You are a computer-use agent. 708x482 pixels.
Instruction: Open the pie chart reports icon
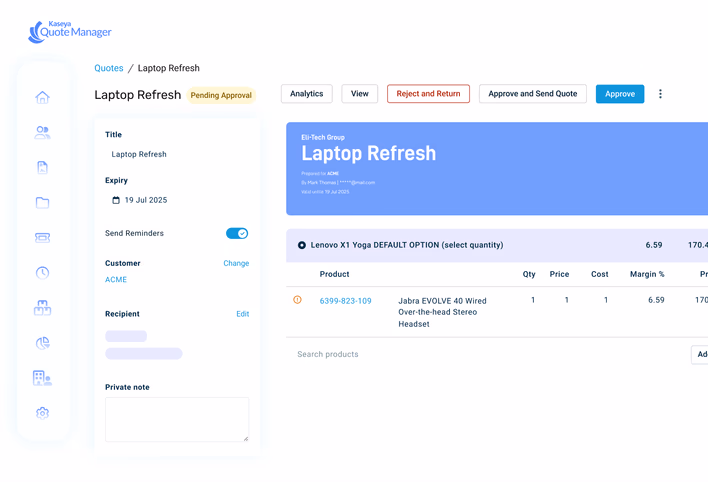[42, 343]
